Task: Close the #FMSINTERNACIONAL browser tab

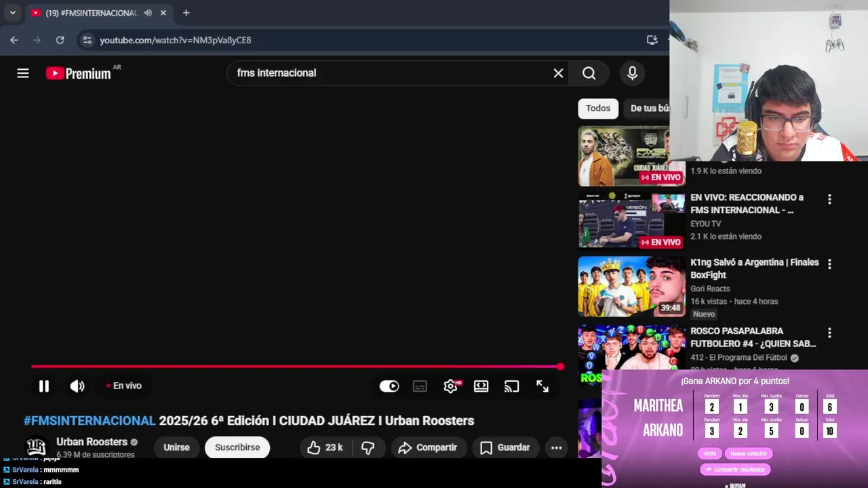Action: coord(163,13)
